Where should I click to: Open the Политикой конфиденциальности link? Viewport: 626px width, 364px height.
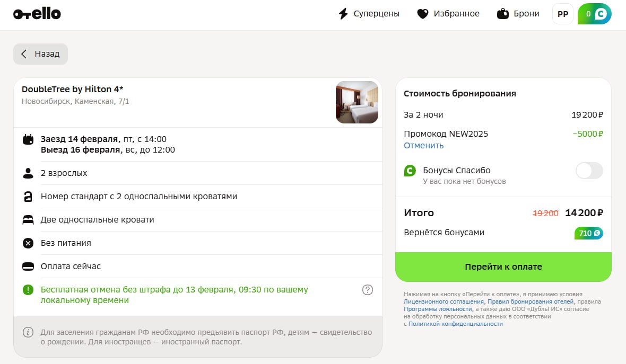click(x=455, y=324)
